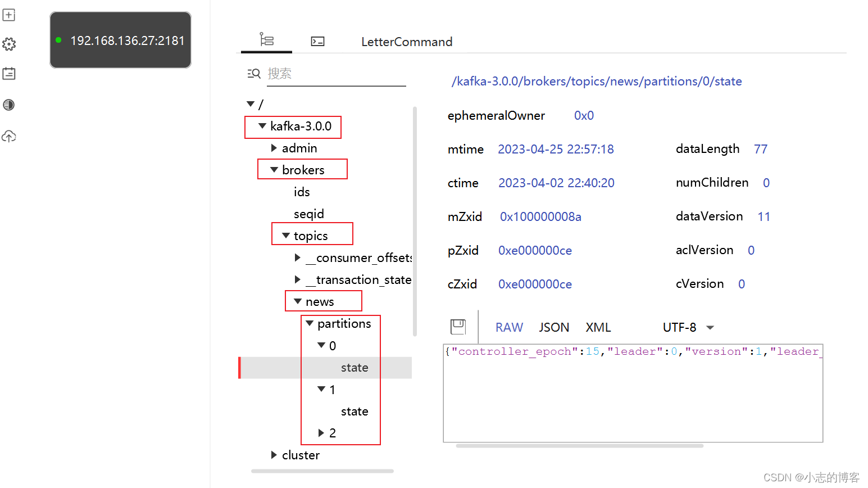
Task: Click the save data floppy icon
Action: pyautogui.click(x=458, y=327)
